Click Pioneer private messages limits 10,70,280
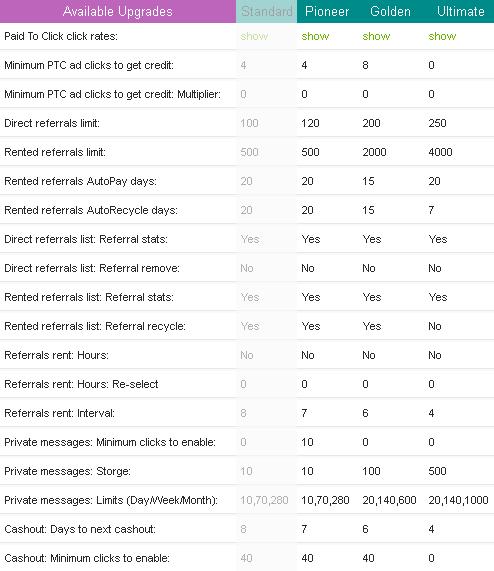494x571 pixels. [325, 500]
